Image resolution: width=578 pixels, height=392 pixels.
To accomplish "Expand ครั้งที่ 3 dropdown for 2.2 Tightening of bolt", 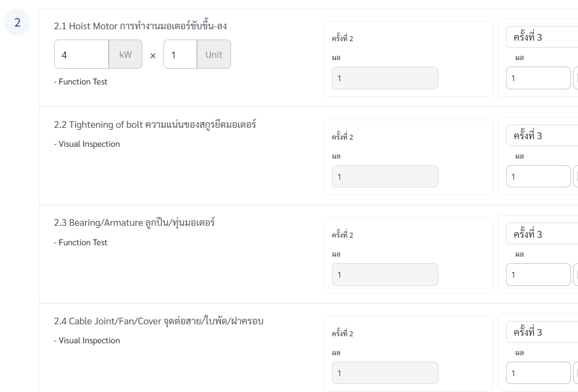I will tap(542, 136).
